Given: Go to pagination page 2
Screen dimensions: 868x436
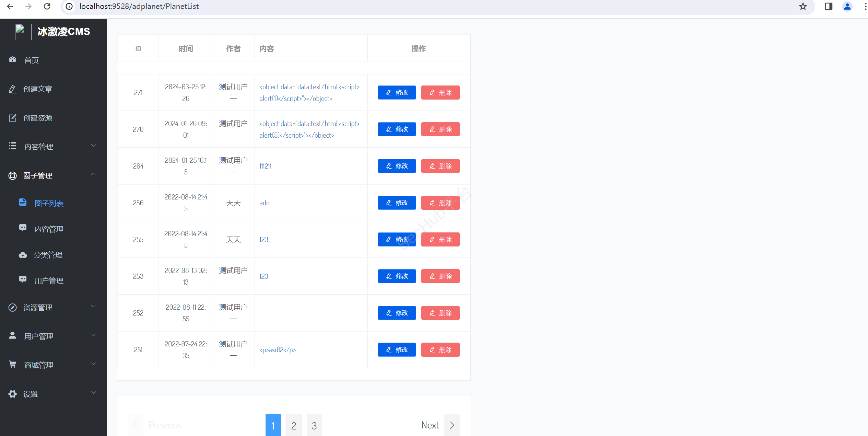Looking at the screenshot, I should (294, 425).
